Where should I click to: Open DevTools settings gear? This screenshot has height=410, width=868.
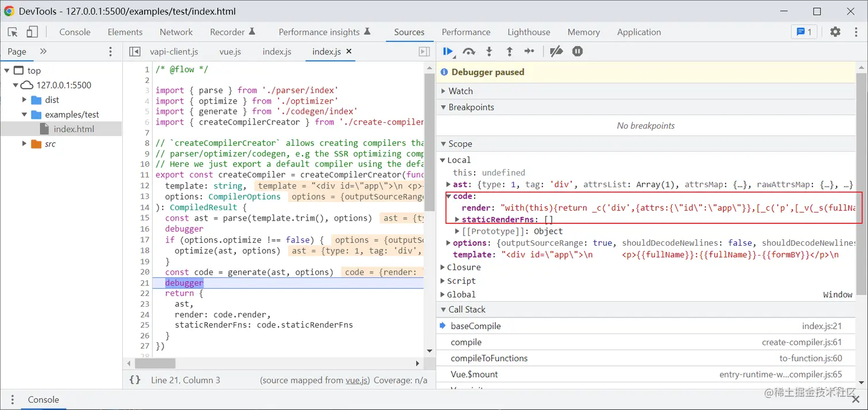click(x=835, y=32)
